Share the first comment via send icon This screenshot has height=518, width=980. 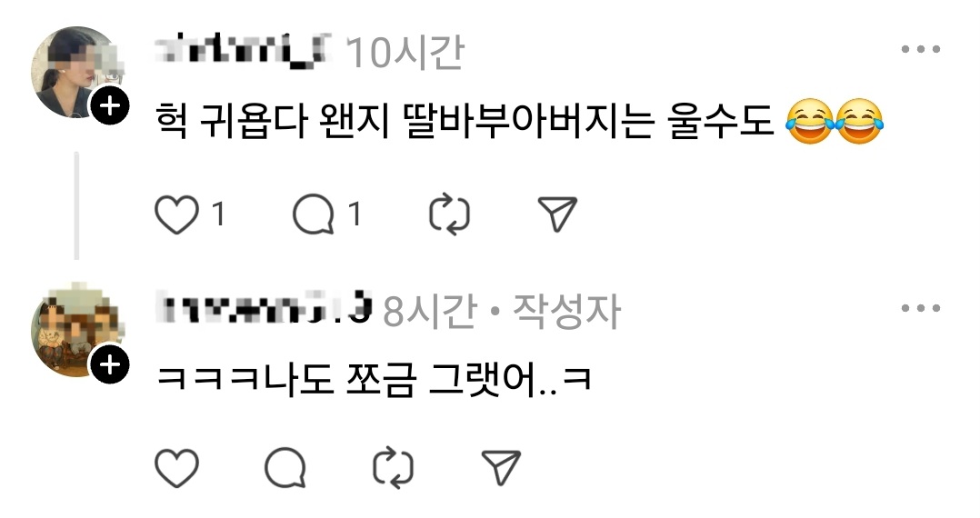pyautogui.click(x=557, y=214)
